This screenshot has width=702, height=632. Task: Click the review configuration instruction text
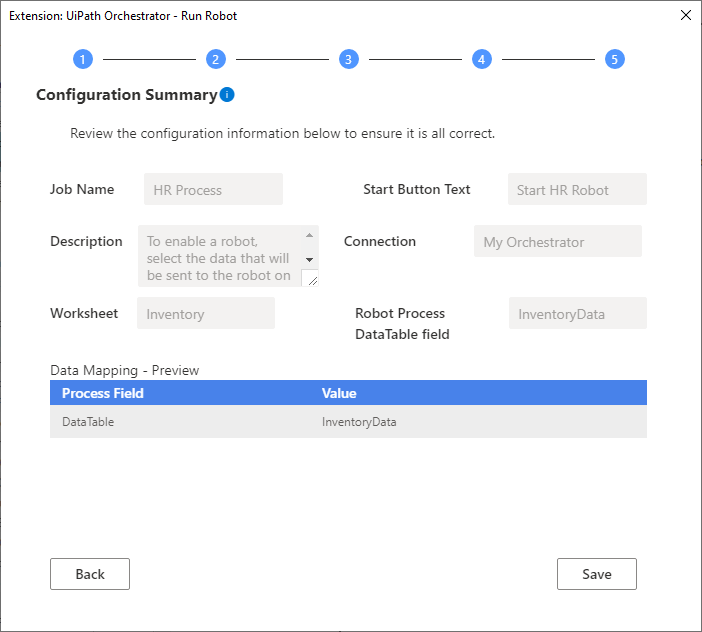click(x=283, y=133)
